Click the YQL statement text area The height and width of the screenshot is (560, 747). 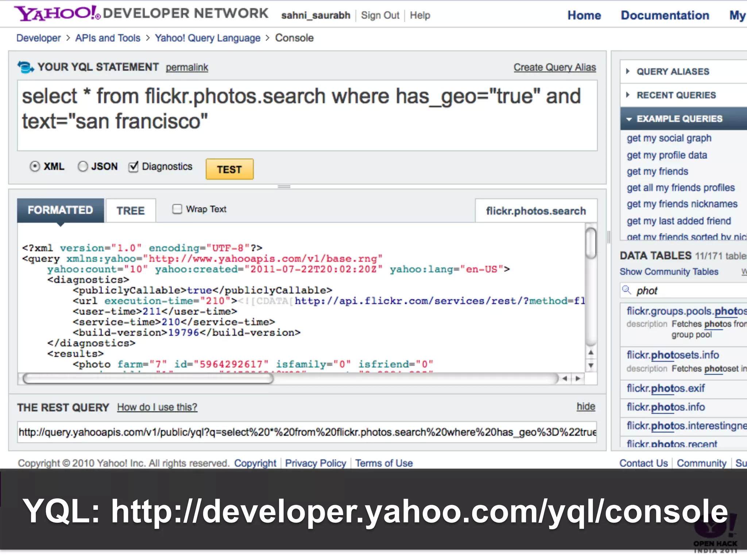click(307, 116)
